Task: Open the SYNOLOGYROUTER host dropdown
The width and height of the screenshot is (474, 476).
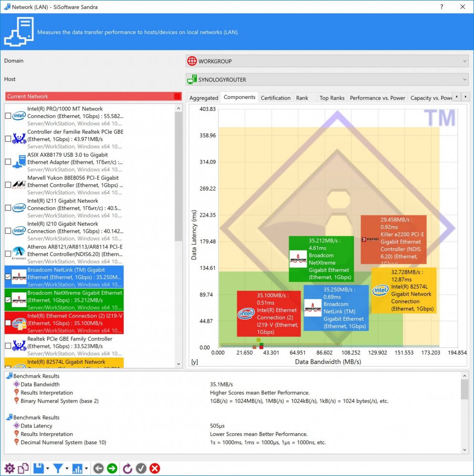Action: coord(327,79)
